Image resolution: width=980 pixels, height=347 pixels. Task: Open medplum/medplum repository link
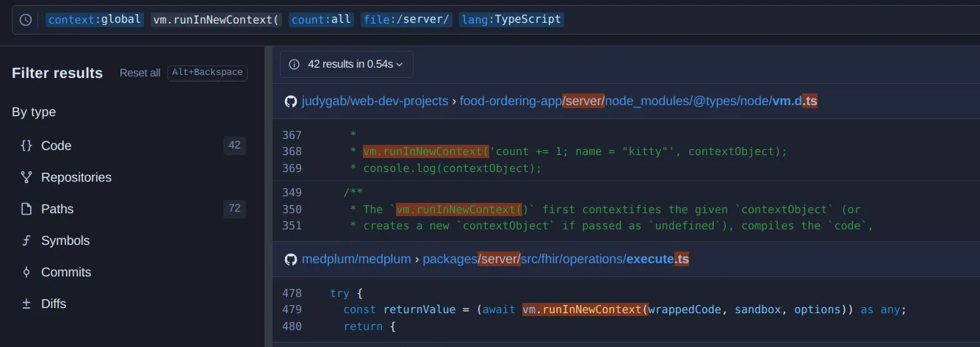point(356,260)
